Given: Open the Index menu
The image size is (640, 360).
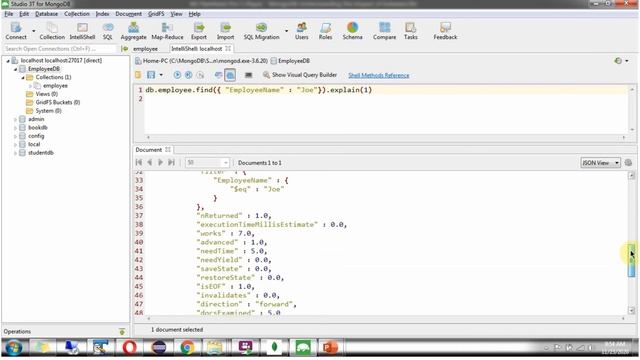Looking at the screenshot, I should click(102, 14).
